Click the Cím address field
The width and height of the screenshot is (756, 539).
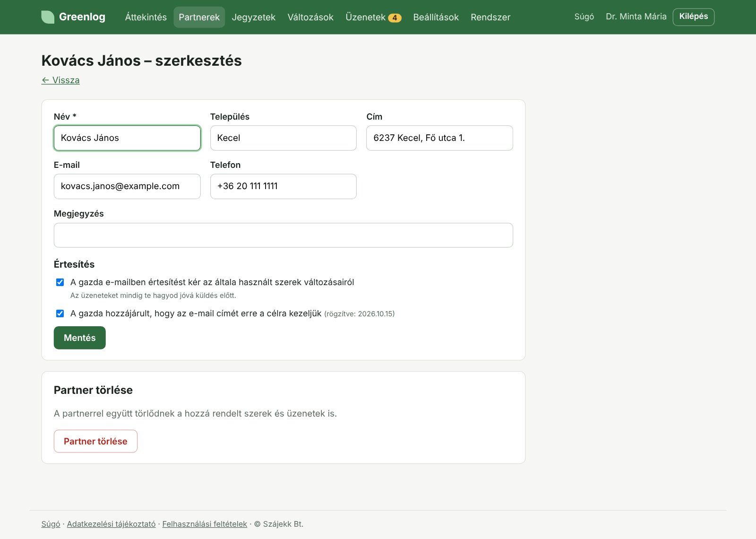click(439, 138)
